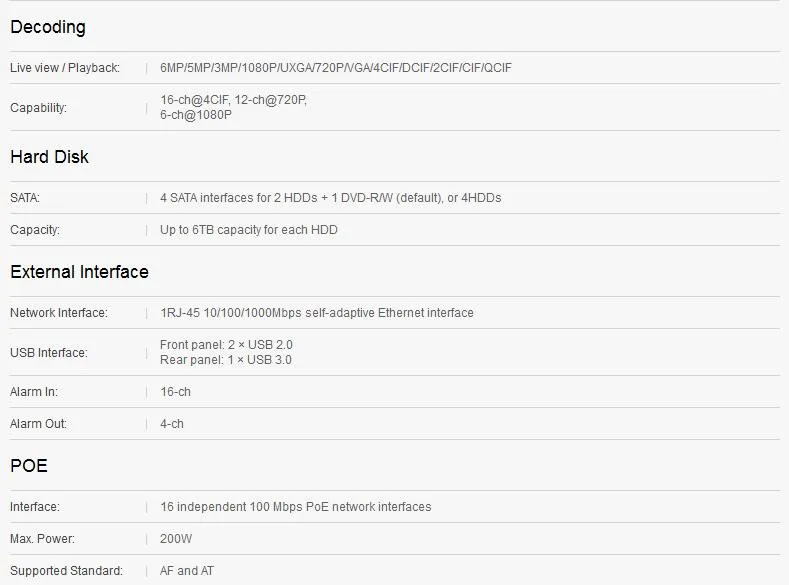Image resolution: width=789 pixels, height=585 pixels.
Task: Click the 4 SATA interfaces description
Action: (x=331, y=198)
